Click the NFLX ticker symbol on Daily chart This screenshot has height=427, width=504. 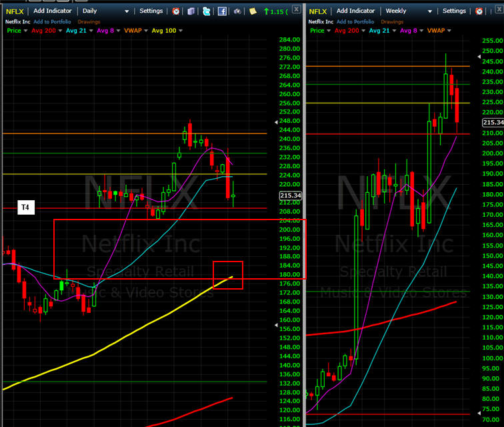[x=15, y=11]
